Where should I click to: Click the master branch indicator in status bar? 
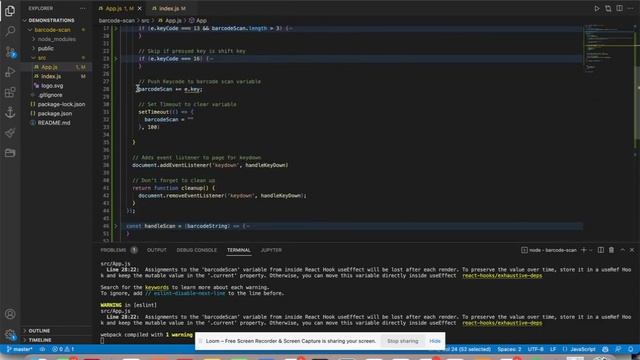tap(19, 349)
